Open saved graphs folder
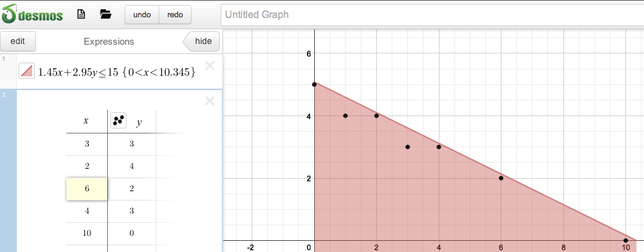The image size is (644, 252). click(x=105, y=14)
